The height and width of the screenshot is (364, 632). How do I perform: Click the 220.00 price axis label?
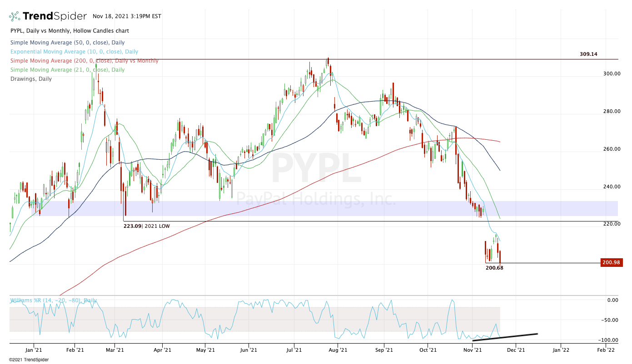(x=613, y=224)
